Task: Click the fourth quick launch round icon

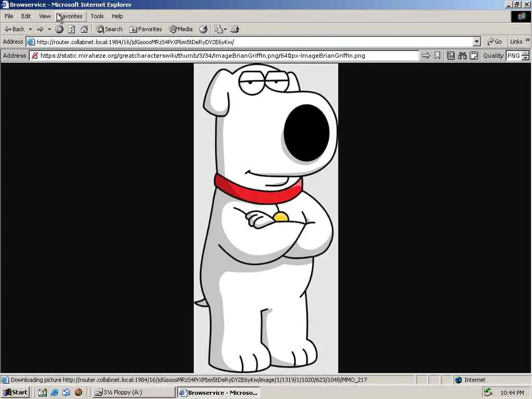Action: (x=78, y=392)
